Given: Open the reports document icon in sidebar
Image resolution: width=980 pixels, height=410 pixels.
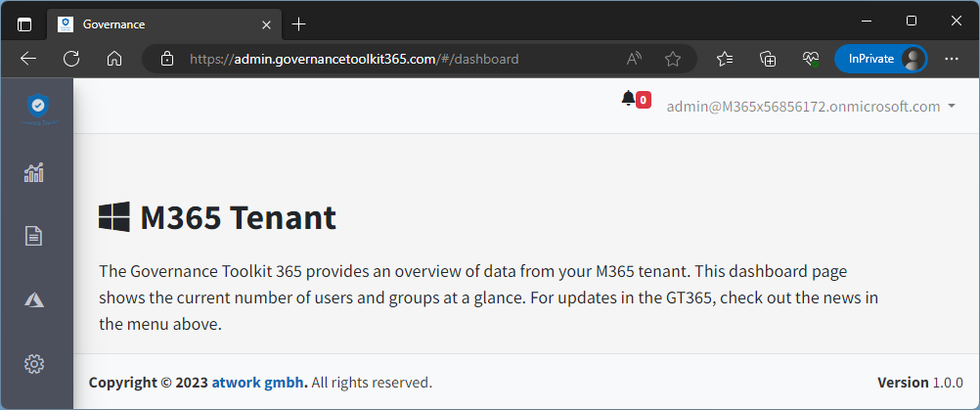Looking at the screenshot, I should coord(34,236).
